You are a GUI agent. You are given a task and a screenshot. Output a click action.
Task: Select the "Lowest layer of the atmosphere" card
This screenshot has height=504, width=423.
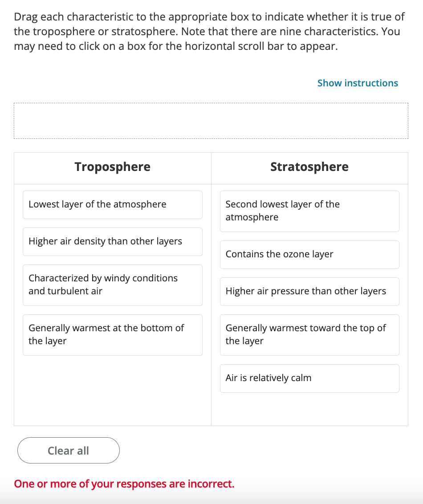click(x=112, y=204)
